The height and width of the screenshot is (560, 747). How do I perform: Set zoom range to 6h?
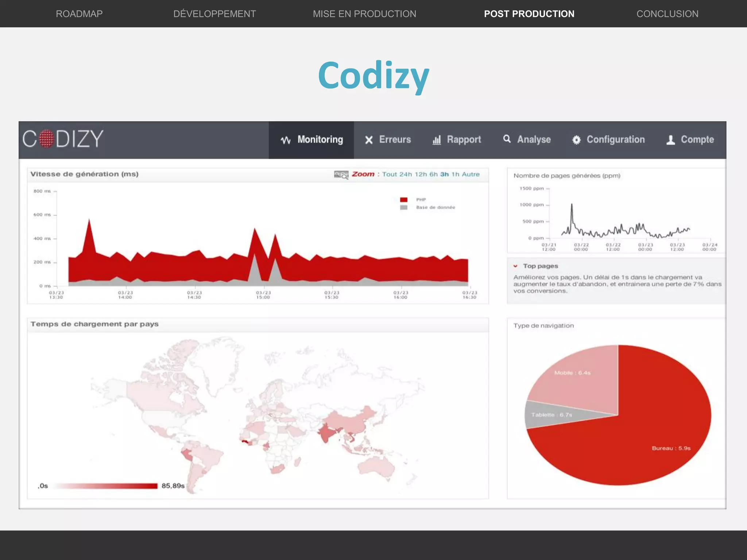pos(433,174)
